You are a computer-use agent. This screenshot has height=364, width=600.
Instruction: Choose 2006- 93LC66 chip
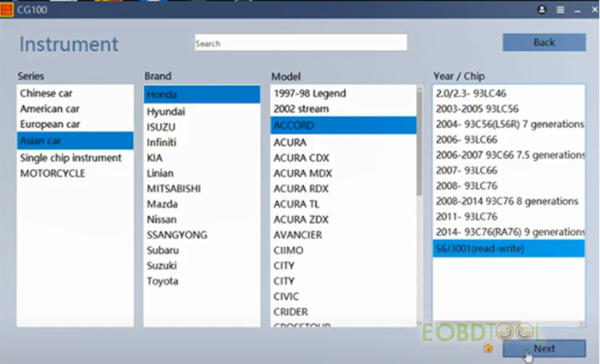coord(509,140)
